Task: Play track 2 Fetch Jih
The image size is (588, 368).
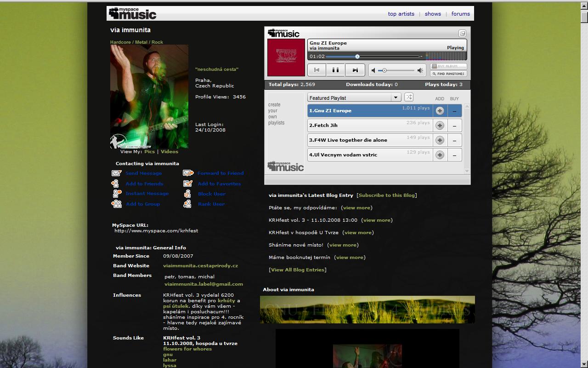Action: point(370,126)
